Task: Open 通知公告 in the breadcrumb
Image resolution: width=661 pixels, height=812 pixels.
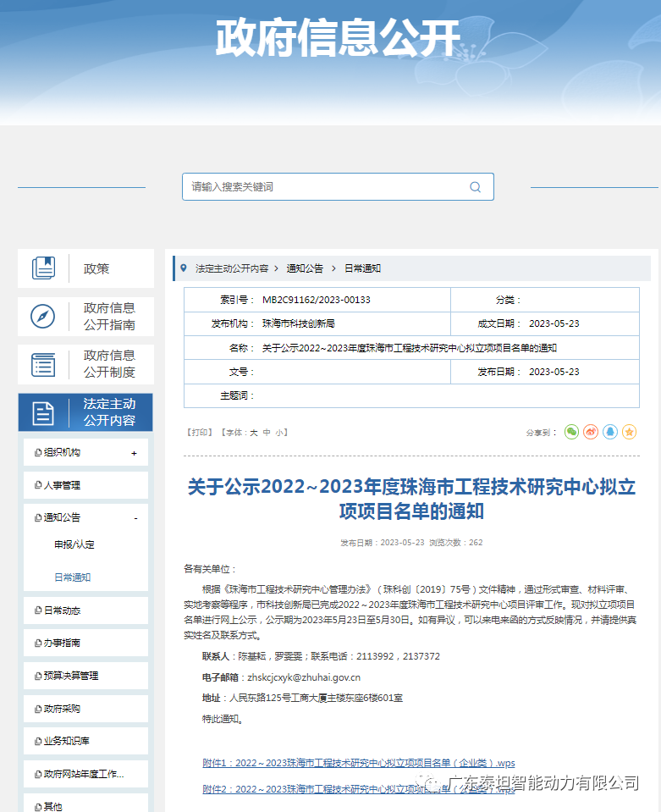Action: point(305,268)
